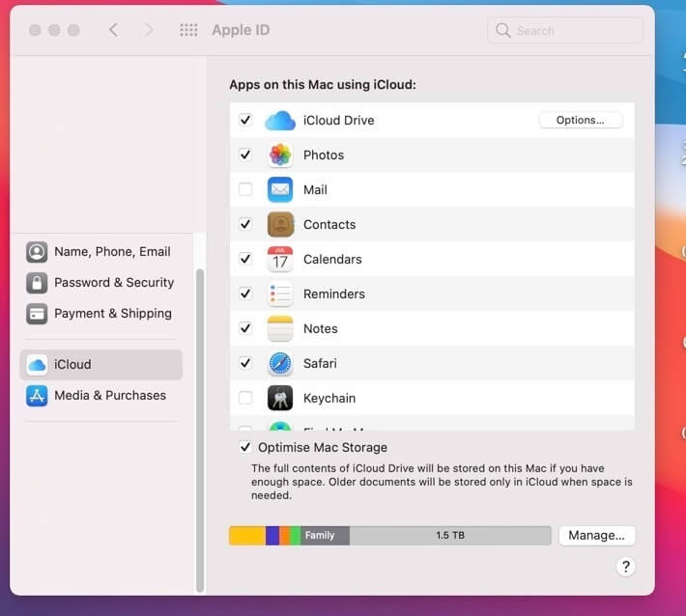
Task: Uncheck the Photos checkbox
Action: (x=245, y=154)
